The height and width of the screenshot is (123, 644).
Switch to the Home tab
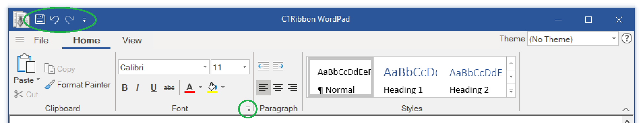(x=86, y=40)
